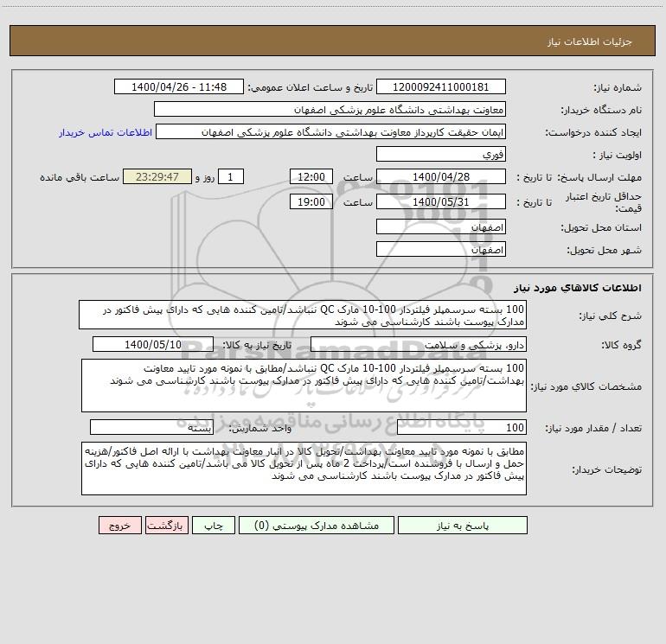Click price validity date 1400/05/31

coord(441,201)
